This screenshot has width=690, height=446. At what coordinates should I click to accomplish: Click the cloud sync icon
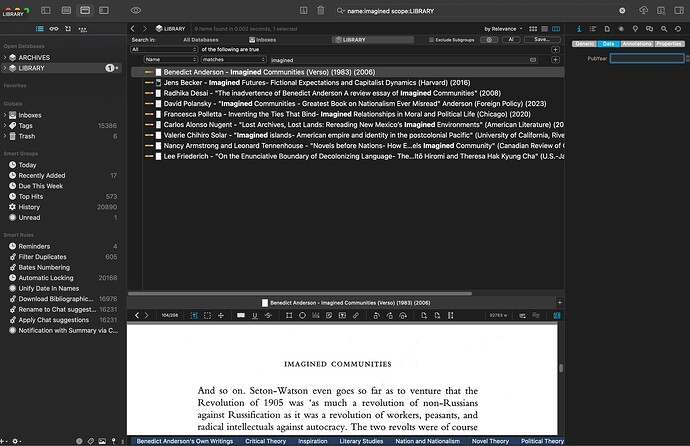point(643,10)
